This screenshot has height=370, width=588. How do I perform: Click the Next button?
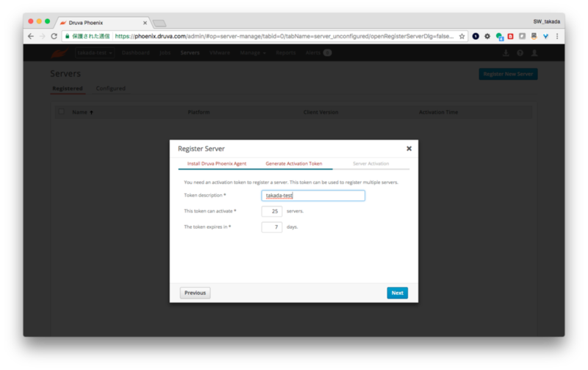click(x=397, y=293)
